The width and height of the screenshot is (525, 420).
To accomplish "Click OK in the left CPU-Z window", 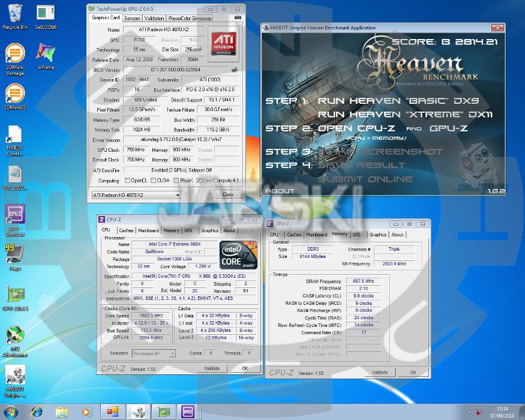I will pos(245,368).
